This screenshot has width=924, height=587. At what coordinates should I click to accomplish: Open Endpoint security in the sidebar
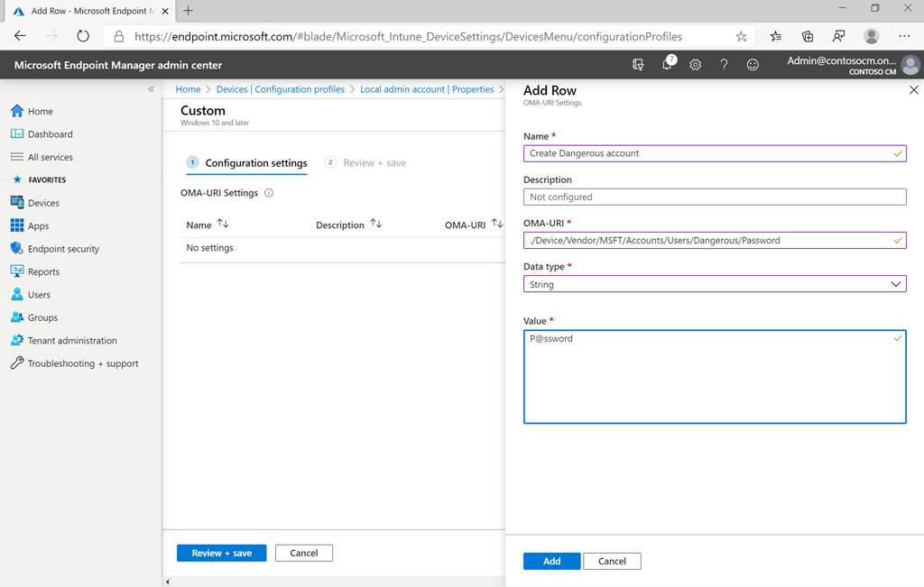tap(63, 249)
